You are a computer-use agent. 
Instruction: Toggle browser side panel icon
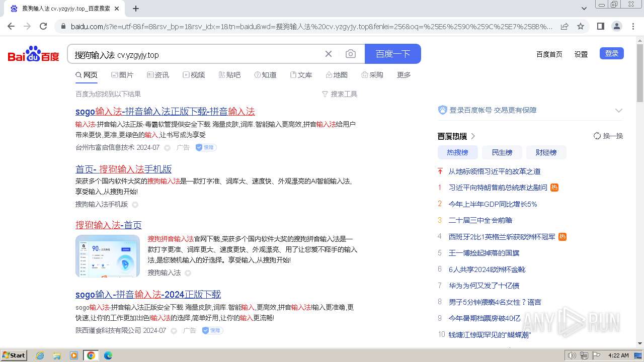coord(600,26)
